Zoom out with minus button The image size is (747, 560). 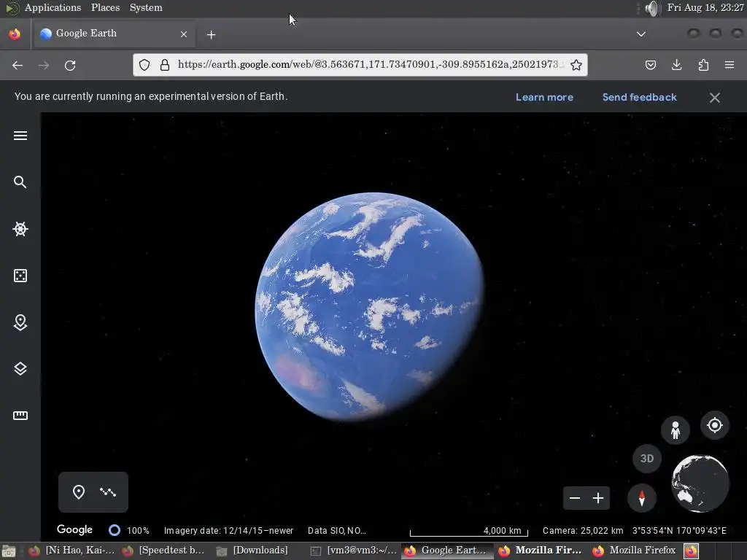(575, 498)
